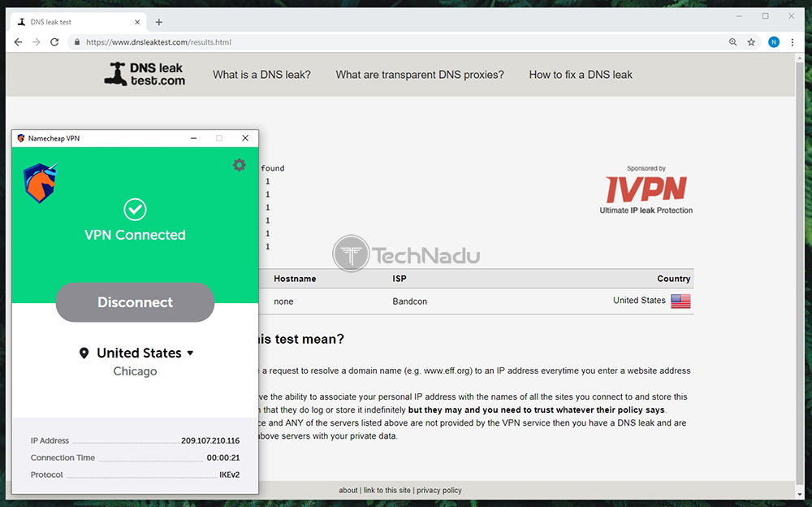Open 'What is a DNS leak?' page
812x507 pixels.
(261, 75)
